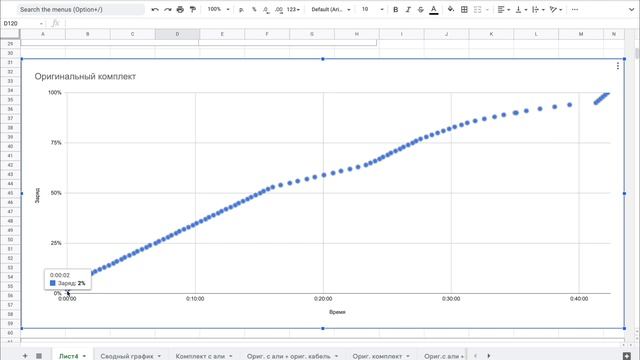Viewport: 640px width, 360px height.
Task: Select row 45 header
Action: (x=10, y=193)
